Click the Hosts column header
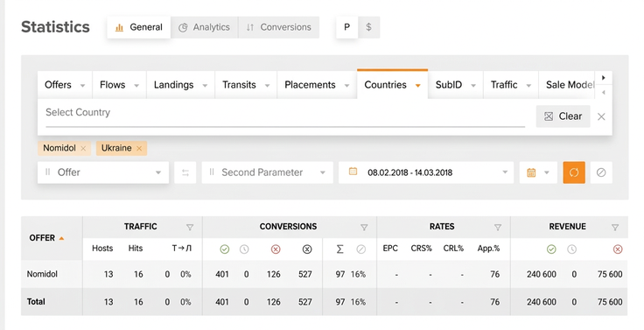Image resolution: width=644 pixels, height=330 pixels. tap(102, 249)
